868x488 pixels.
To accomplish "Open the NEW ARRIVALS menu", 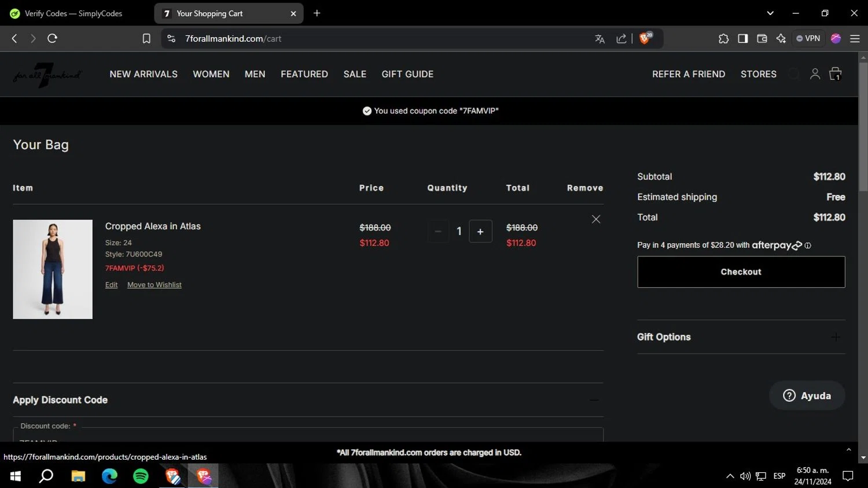I will pyautogui.click(x=144, y=74).
